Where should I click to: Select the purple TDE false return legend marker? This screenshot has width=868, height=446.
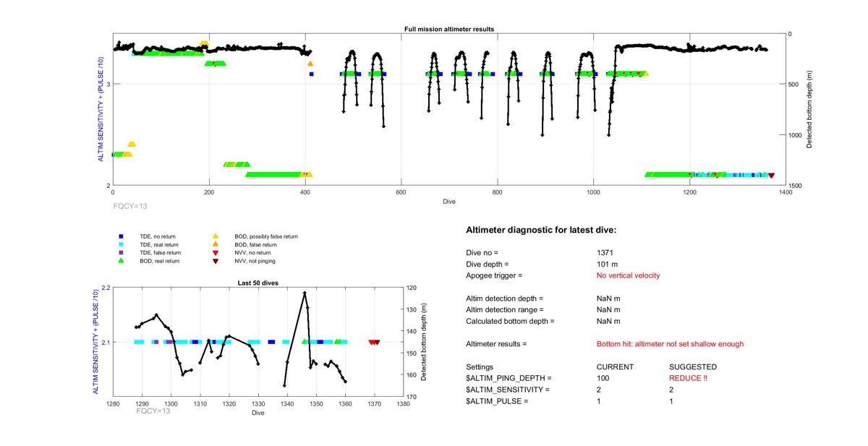click(121, 253)
